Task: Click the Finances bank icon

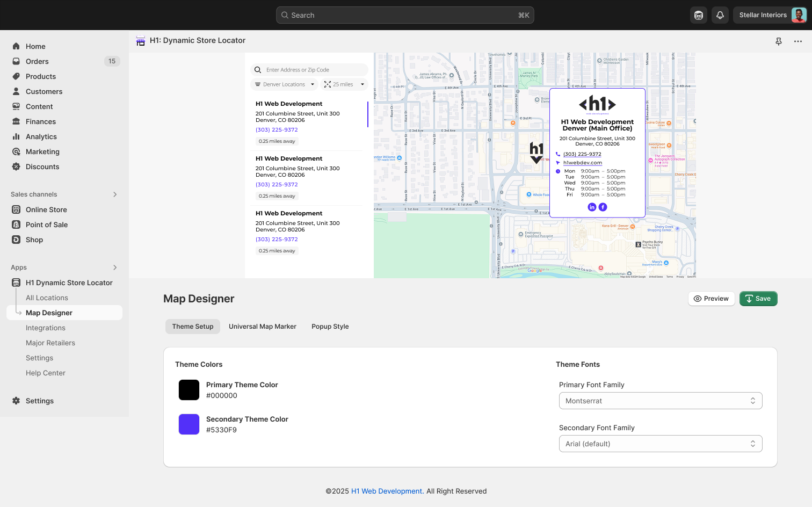Action: [x=16, y=121]
